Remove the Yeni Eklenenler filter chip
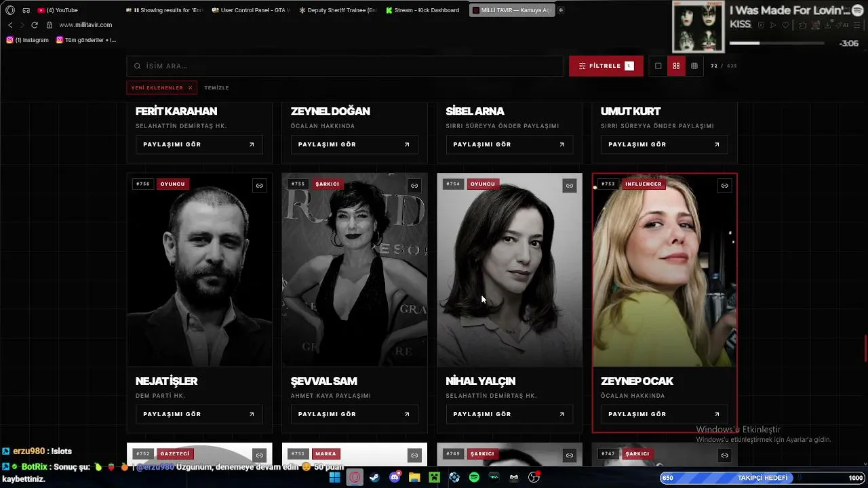This screenshot has height=488, width=868. [191, 87]
